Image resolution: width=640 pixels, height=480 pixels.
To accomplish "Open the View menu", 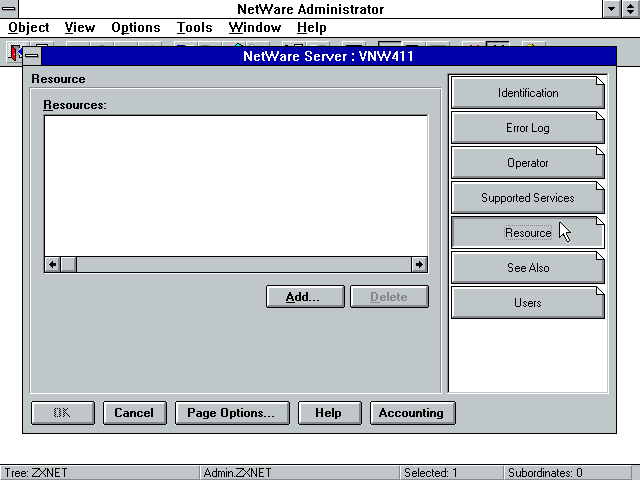I will pyautogui.click(x=80, y=28).
